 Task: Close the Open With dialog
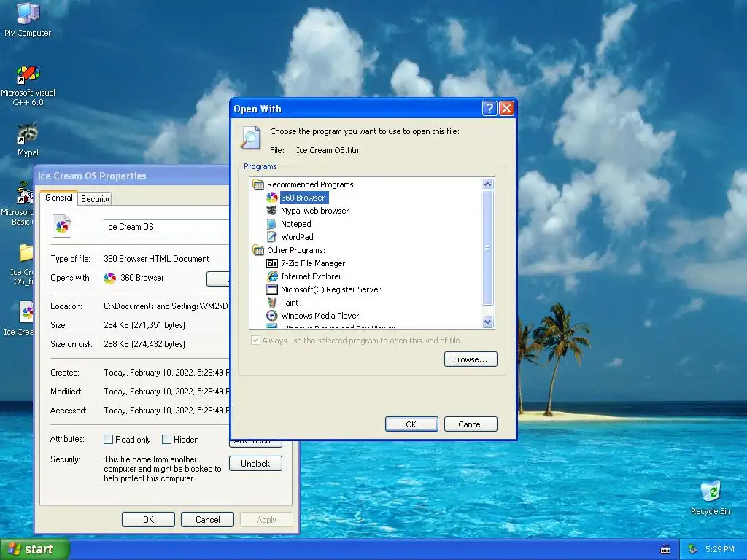click(x=506, y=109)
